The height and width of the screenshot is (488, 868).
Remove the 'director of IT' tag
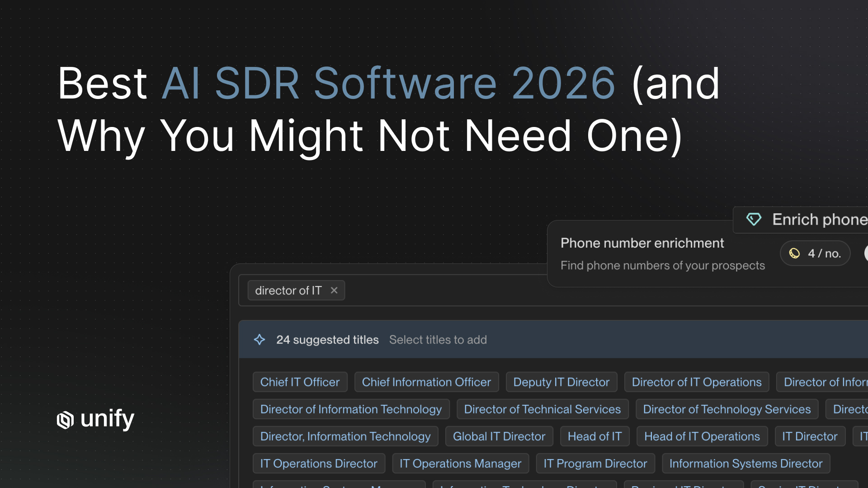tap(334, 291)
